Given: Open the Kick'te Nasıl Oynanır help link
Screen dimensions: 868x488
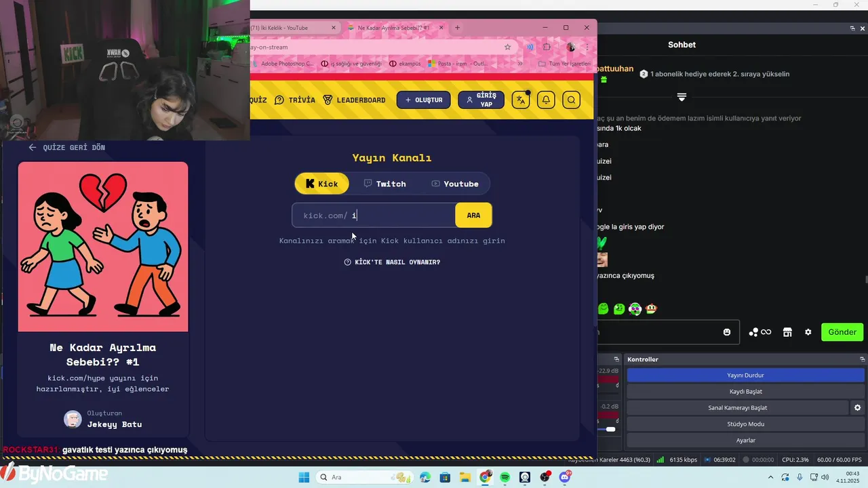Looking at the screenshot, I should [x=392, y=262].
